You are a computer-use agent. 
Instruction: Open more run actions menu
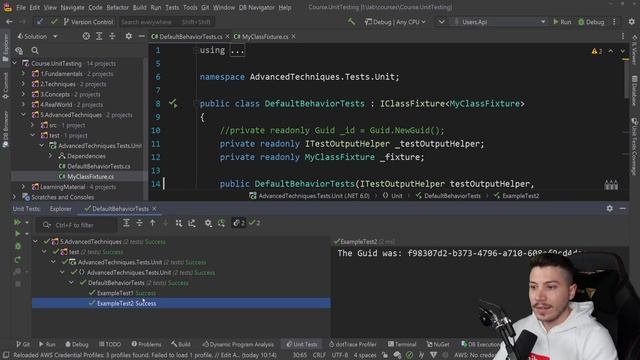(x=614, y=22)
